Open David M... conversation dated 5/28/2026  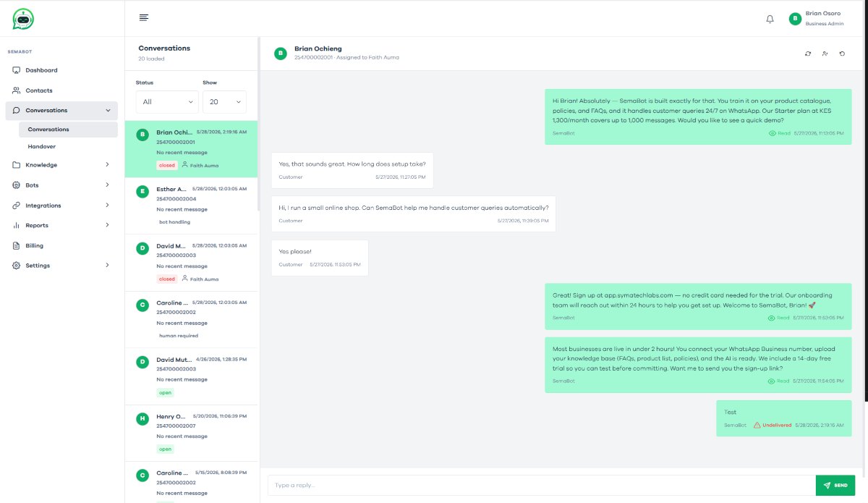(192, 263)
